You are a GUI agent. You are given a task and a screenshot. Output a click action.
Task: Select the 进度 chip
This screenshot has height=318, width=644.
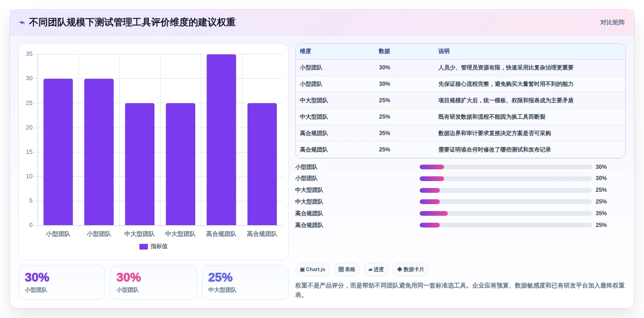376,270
